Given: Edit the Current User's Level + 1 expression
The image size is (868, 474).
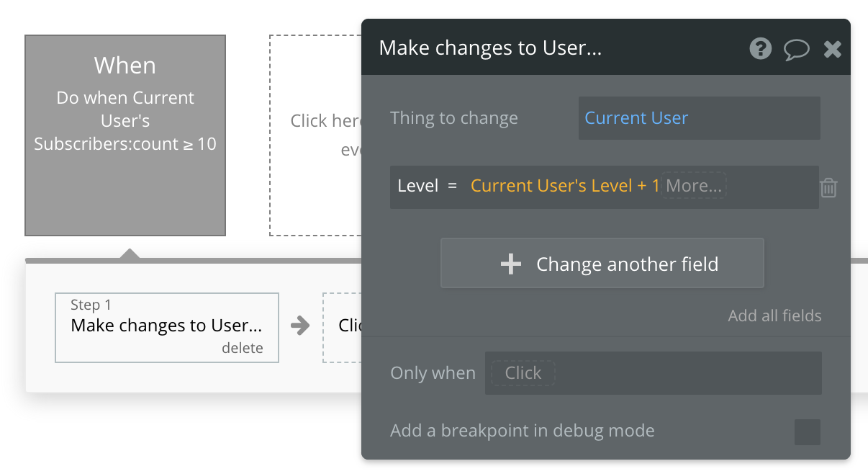Looking at the screenshot, I should [564, 186].
